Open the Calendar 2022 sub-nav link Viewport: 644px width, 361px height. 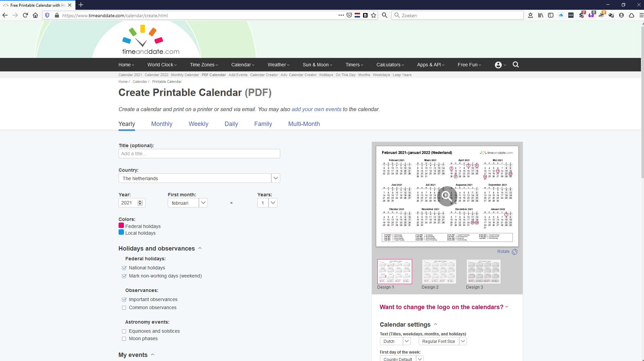point(157,75)
